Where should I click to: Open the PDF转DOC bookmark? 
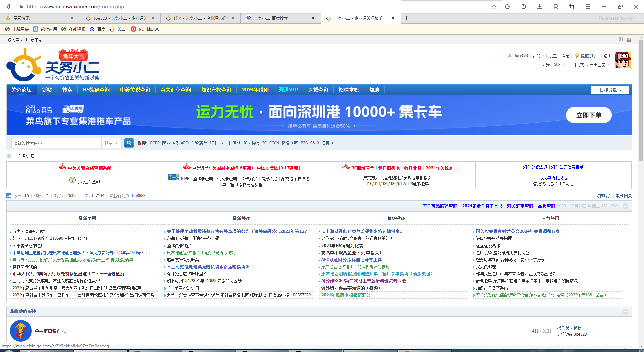coord(145,29)
